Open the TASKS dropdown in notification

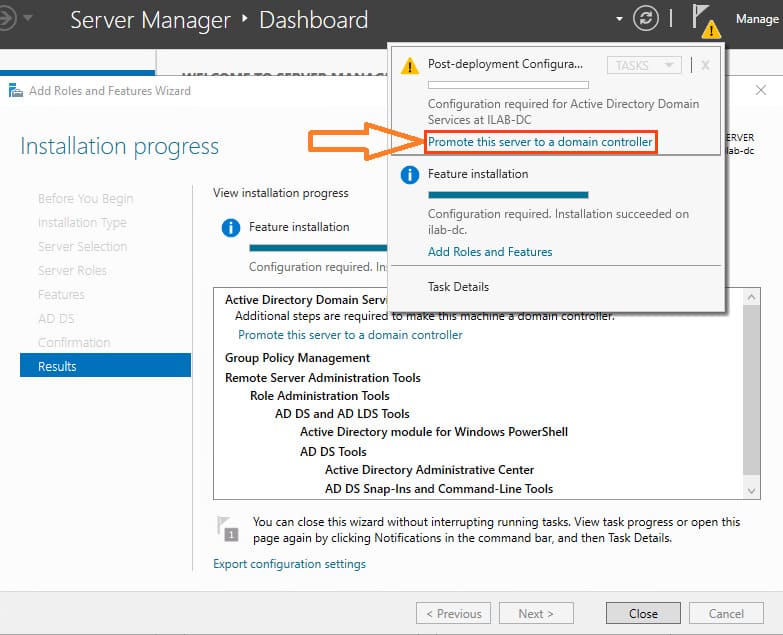click(644, 65)
